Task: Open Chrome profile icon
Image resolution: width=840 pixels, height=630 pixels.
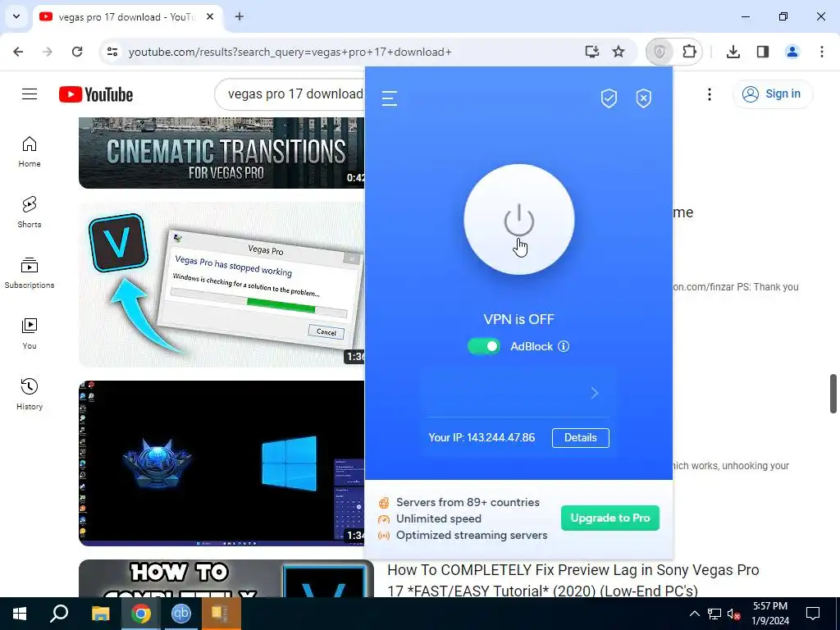Action: tap(792, 52)
